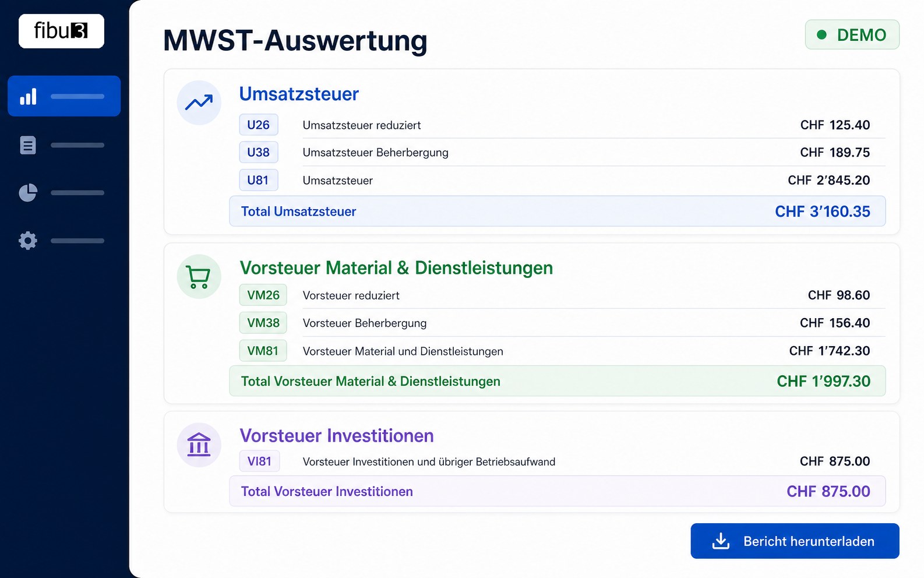Image resolution: width=924 pixels, height=578 pixels.
Task: Click the Umsatzsteuer reduziert label
Action: [x=362, y=125]
